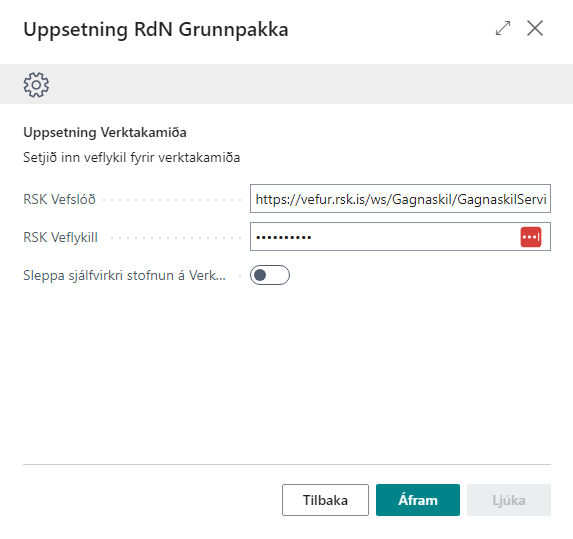
Task: Expand the dialog to full screen
Action: pyautogui.click(x=503, y=28)
